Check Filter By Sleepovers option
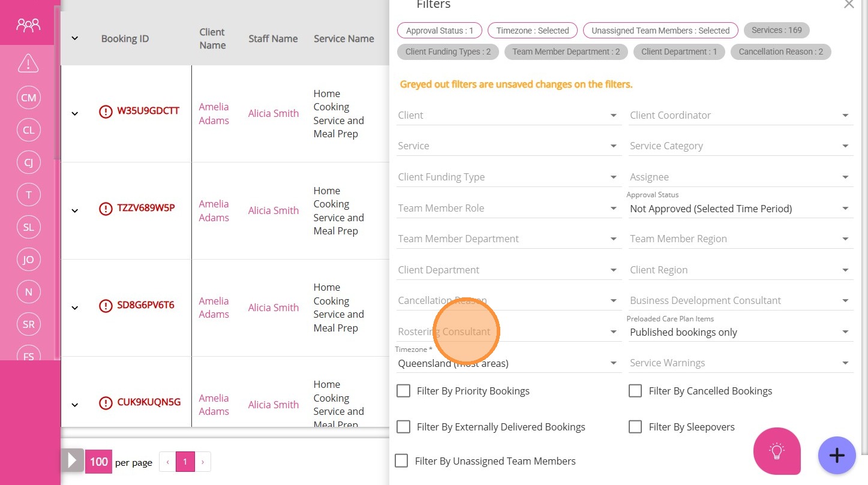Viewport: 868px width, 485px height. click(x=635, y=427)
